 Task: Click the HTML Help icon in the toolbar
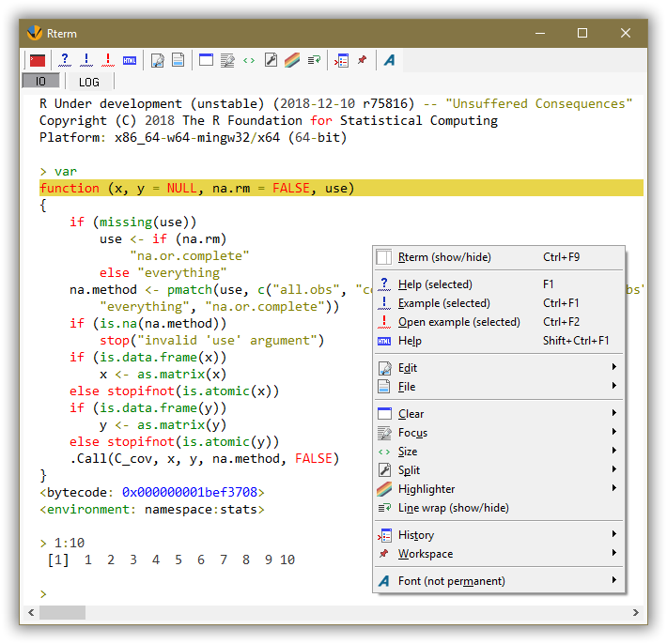click(x=130, y=60)
